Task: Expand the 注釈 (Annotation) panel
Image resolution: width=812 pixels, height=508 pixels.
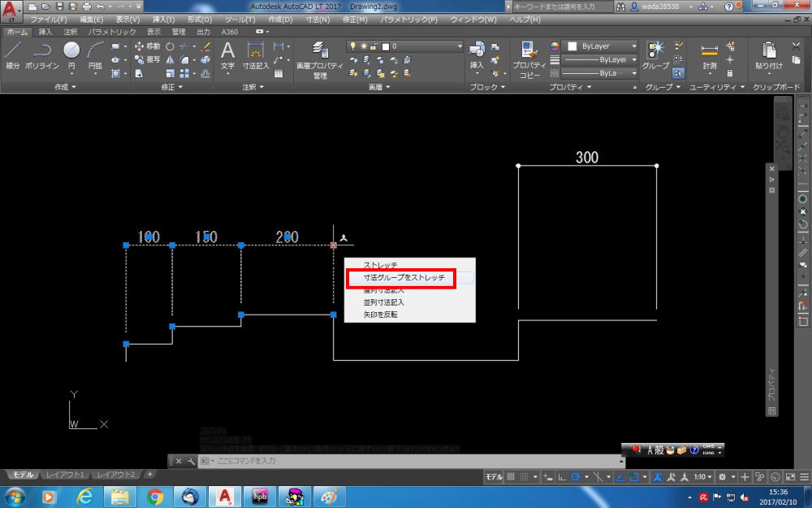Action: point(253,87)
